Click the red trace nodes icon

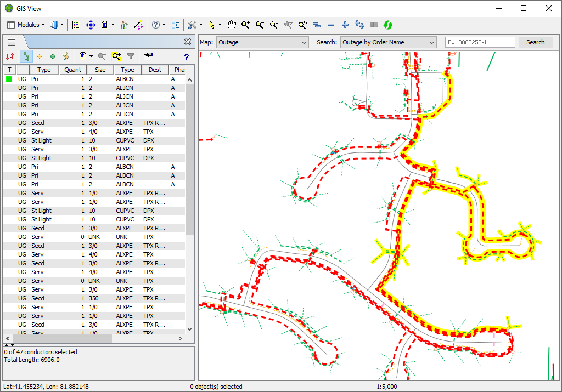(10, 56)
